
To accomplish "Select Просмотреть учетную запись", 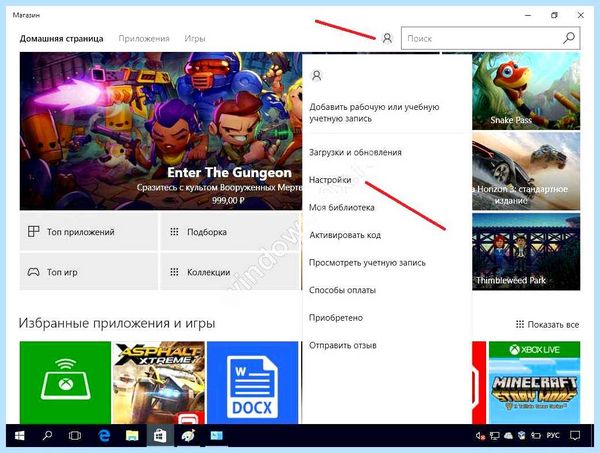I will click(x=367, y=263).
